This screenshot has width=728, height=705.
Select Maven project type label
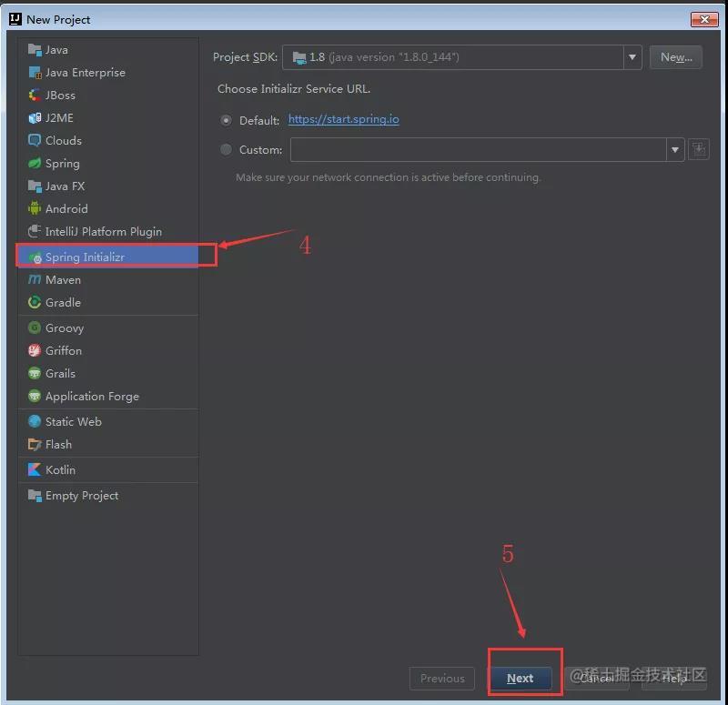click(x=63, y=279)
